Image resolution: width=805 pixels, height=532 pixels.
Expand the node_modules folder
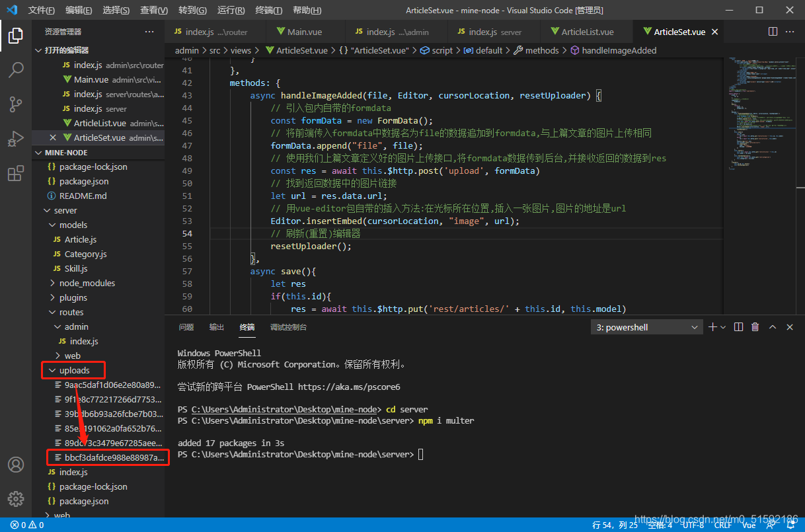87,283
